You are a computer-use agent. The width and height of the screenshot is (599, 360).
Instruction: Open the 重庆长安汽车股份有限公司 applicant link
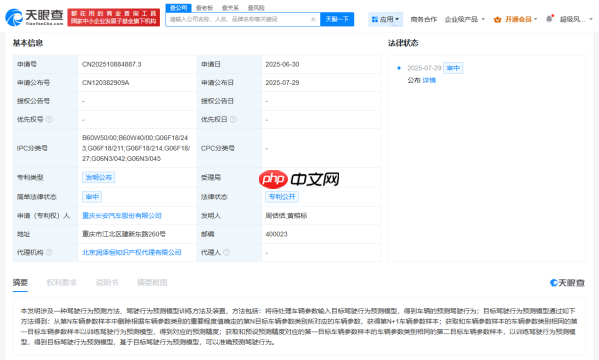(x=122, y=216)
